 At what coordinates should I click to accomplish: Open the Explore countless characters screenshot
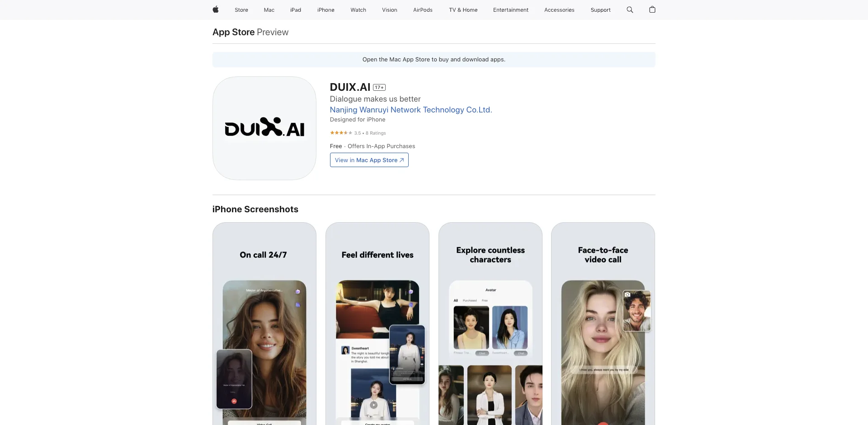click(490, 323)
